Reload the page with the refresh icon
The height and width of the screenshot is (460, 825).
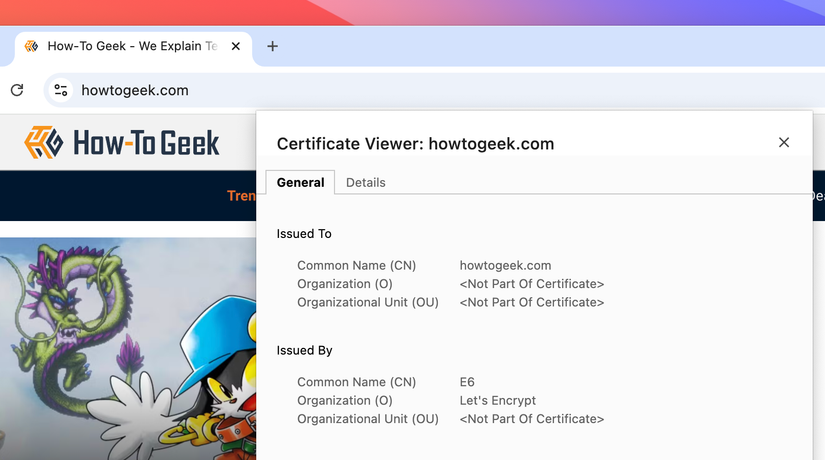(17, 90)
